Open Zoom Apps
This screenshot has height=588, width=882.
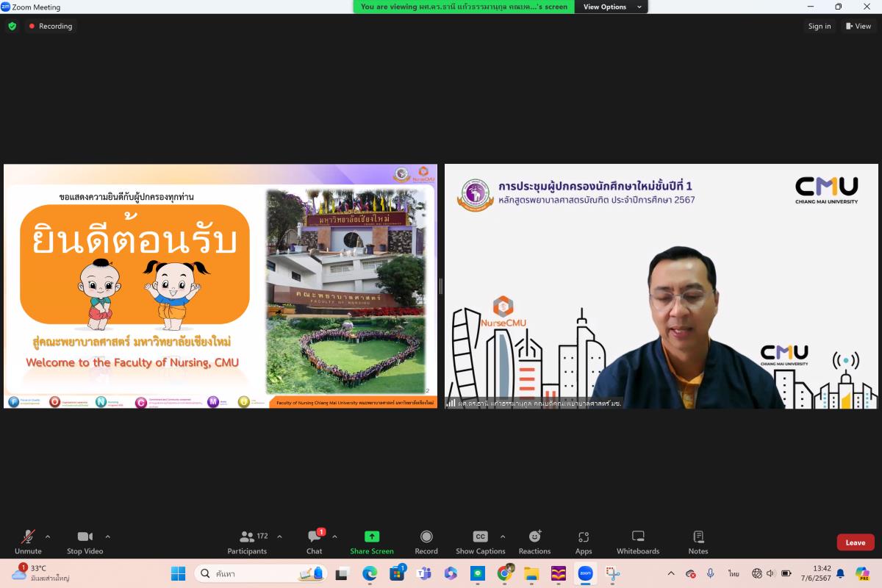[x=584, y=542]
